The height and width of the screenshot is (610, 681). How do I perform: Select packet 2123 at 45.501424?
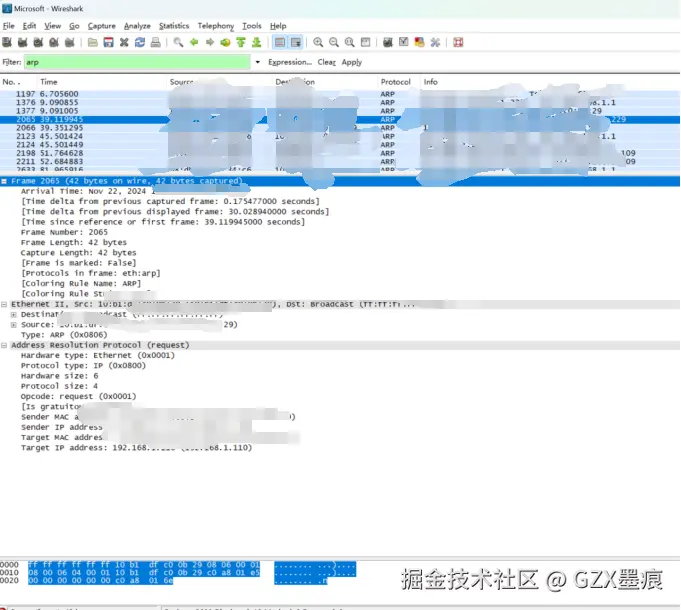[x=340, y=136]
